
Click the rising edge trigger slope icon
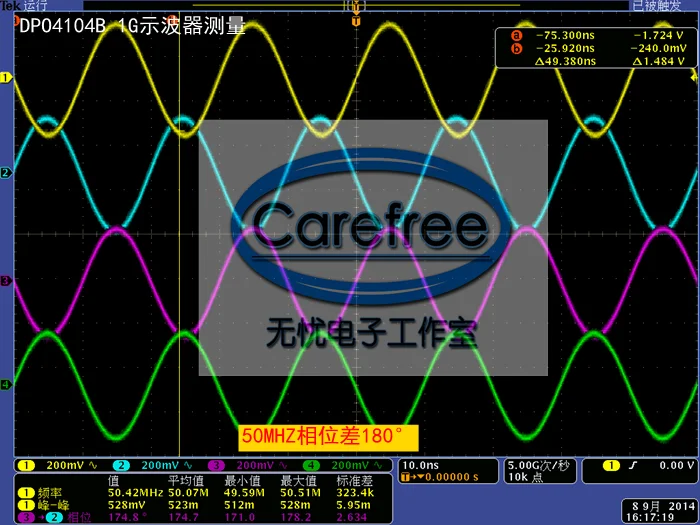tap(633, 466)
